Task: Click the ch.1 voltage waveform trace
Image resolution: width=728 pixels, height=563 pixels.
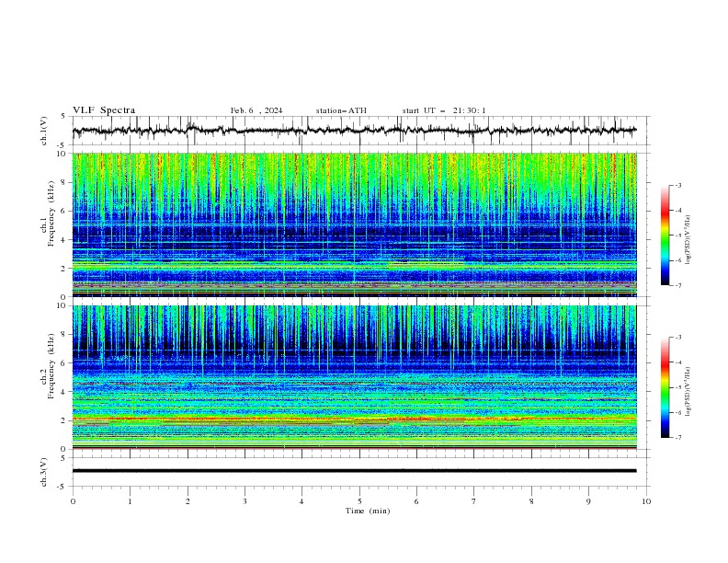Action: point(354,131)
